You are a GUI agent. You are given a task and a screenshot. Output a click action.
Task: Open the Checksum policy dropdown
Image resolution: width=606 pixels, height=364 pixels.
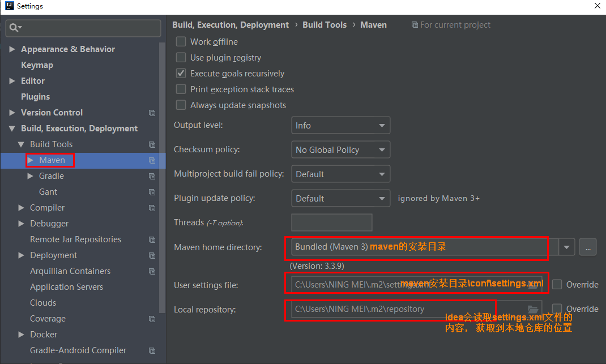pos(340,150)
